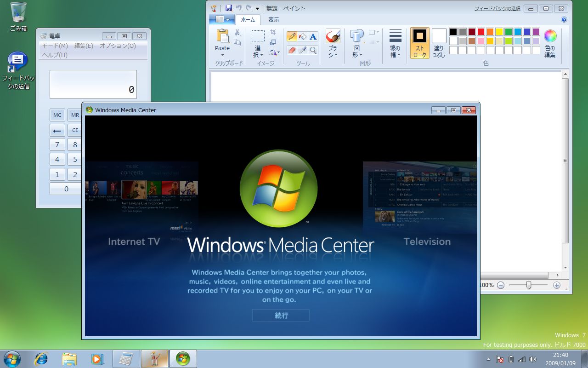Viewport: 588px width, 368px height.
Task: Switch to the View (表示) ribbon tab
Action: 273,19
